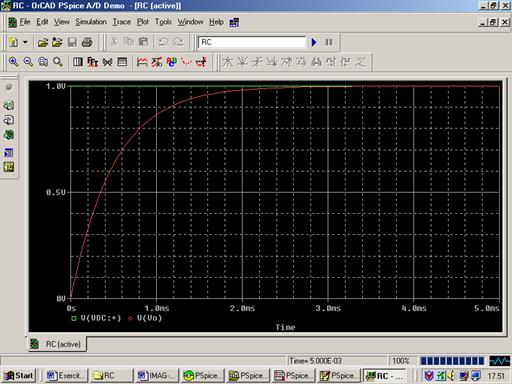Select the RC (active) tab
The height and width of the screenshot is (384, 512).
56,344
